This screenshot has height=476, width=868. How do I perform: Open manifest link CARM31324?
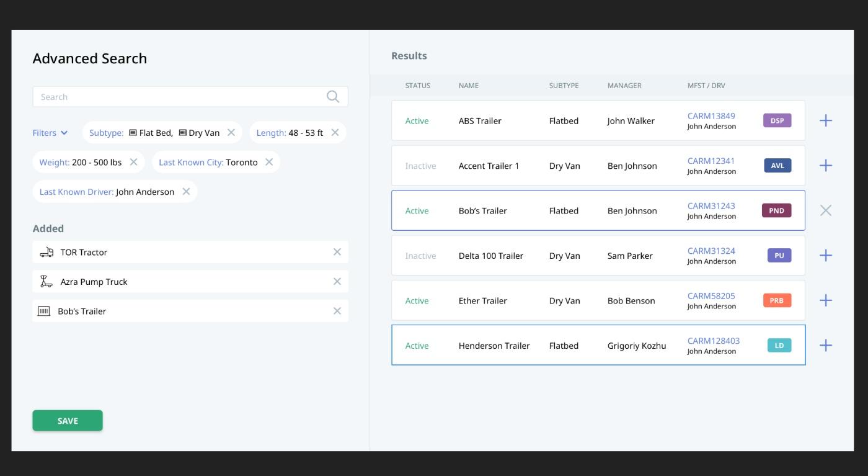pos(711,251)
